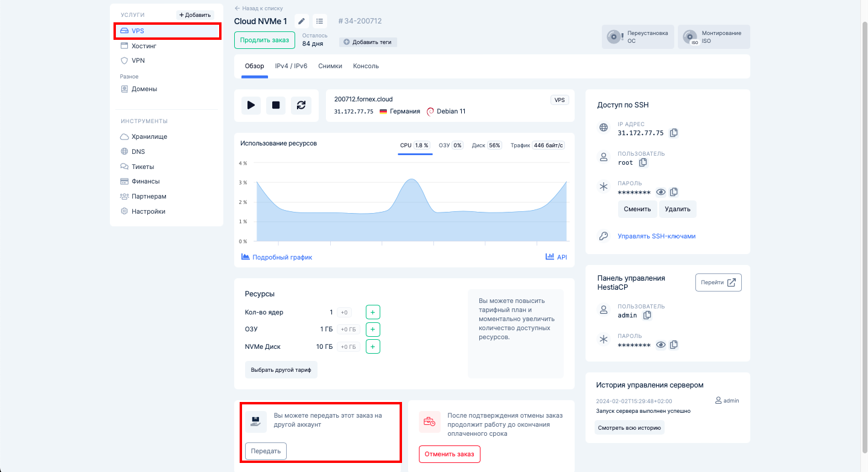Click the Добавить button beside Услуги

click(x=195, y=14)
